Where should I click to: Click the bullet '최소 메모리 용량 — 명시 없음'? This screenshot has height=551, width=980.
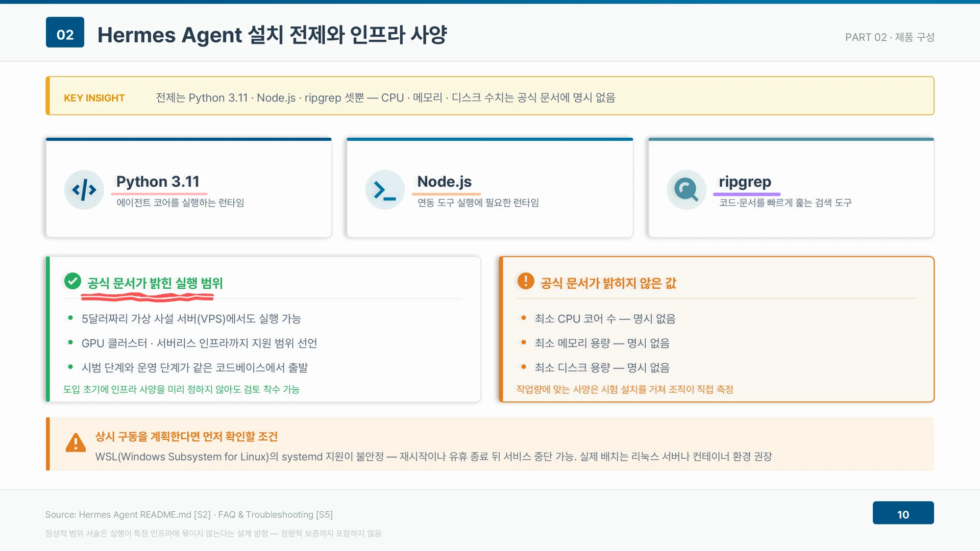click(602, 343)
